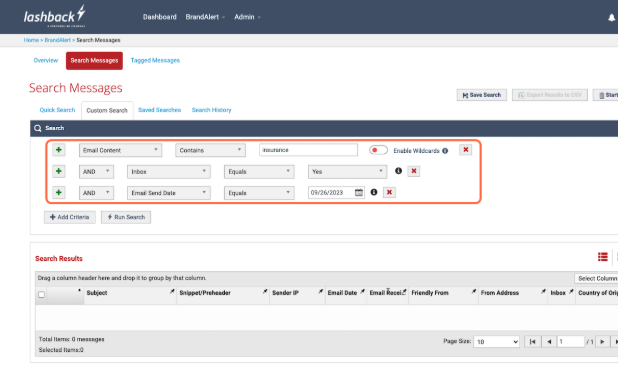Switch to list view of results
This screenshot has height=375, width=618.
(x=603, y=257)
